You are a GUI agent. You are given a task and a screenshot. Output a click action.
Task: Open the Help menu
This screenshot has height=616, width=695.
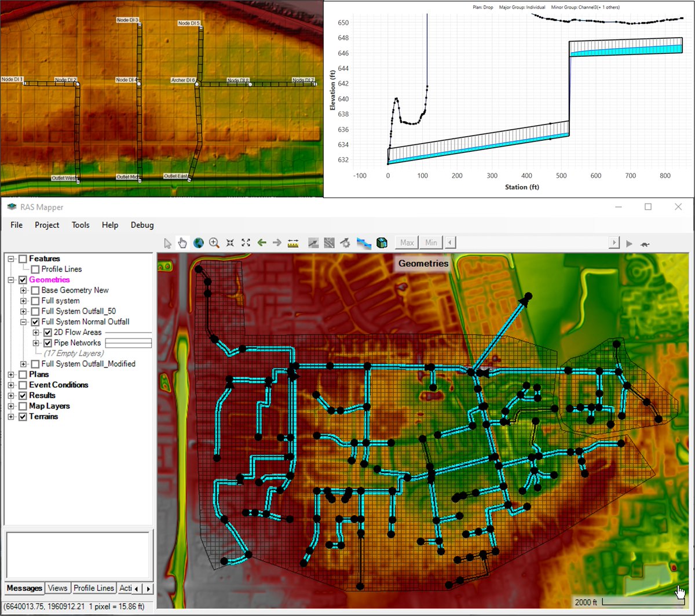click(110, 225)
